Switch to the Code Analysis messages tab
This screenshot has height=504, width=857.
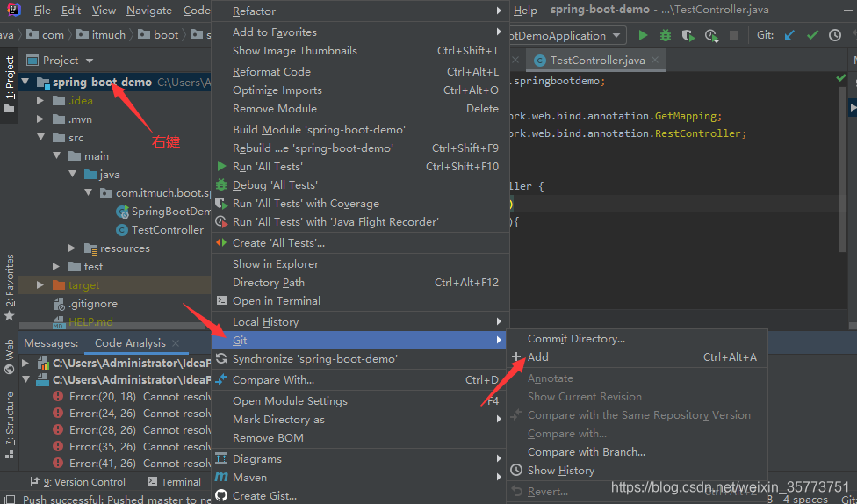(130, 343)
